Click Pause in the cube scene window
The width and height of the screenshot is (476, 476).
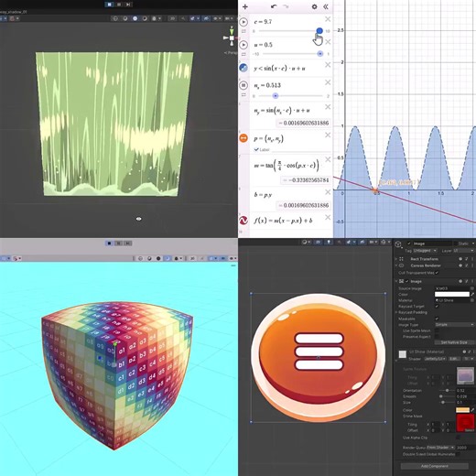tap(119, 243)
